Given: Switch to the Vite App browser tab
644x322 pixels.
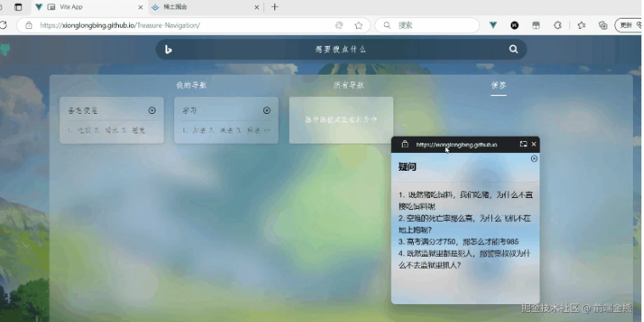Looking at the screenshot, I should [x=89, y=7].
